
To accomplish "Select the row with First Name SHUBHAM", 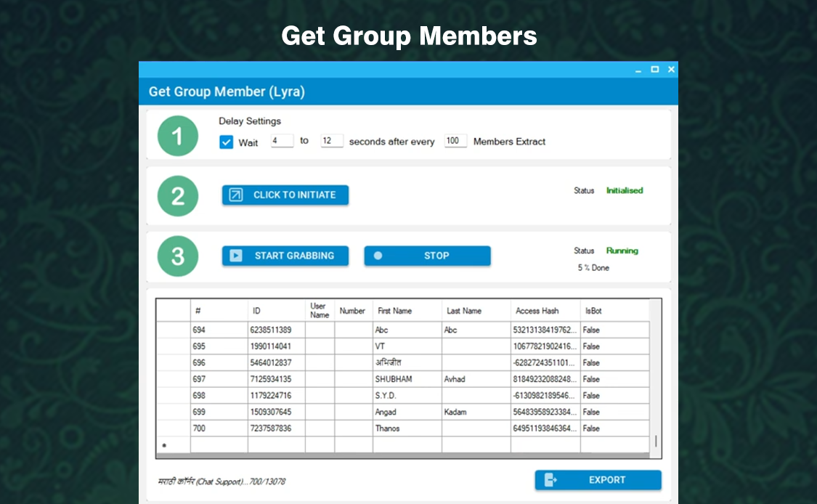I will point(407,378).
